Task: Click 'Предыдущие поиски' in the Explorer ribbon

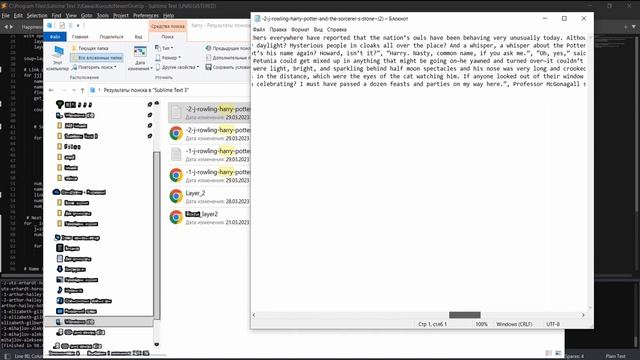Action: pos(228,48)
